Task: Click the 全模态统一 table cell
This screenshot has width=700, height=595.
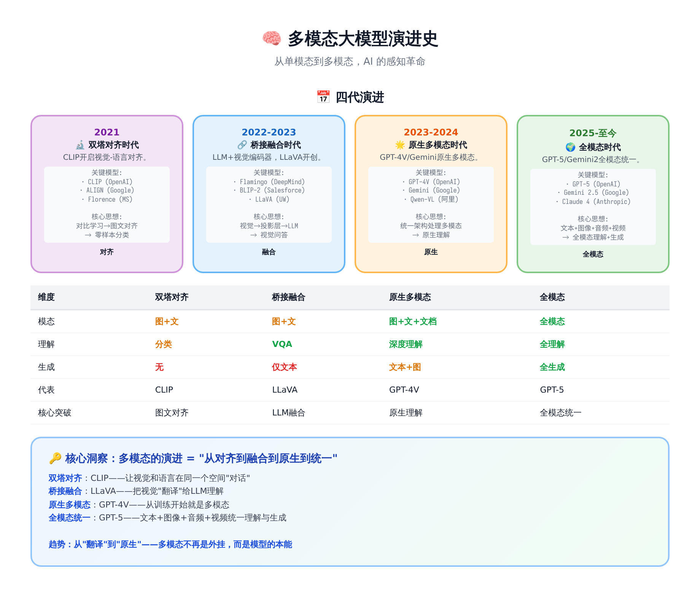Action: click(x=561, y=413)
